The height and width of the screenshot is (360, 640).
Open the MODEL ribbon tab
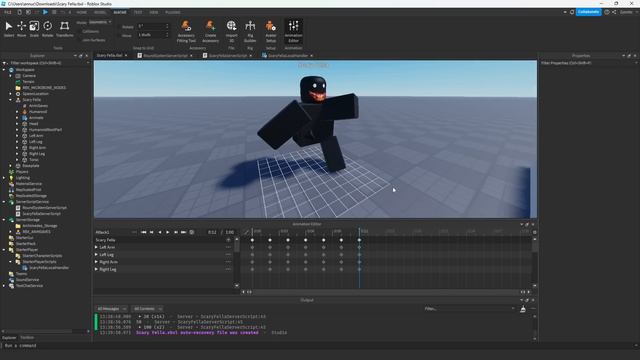pyautogui.click(x=100, y=12)
